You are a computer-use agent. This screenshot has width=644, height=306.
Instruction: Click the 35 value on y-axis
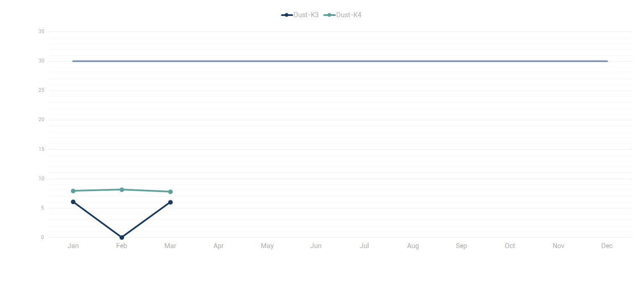coord(41,31)
